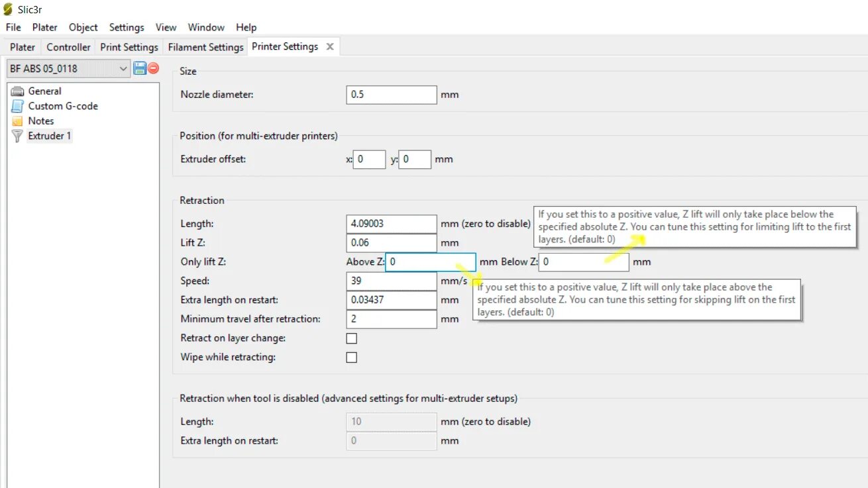Image resolution: width=868 pixels, height=488 pixels.
Task: Select Extruder 1 in the settings tree
Action: click(x=50, y=136)
